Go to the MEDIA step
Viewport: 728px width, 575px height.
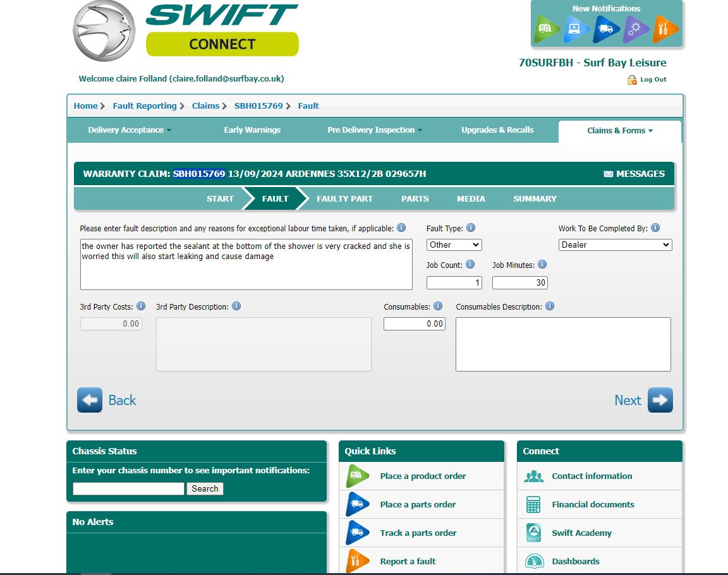(471, 198)
